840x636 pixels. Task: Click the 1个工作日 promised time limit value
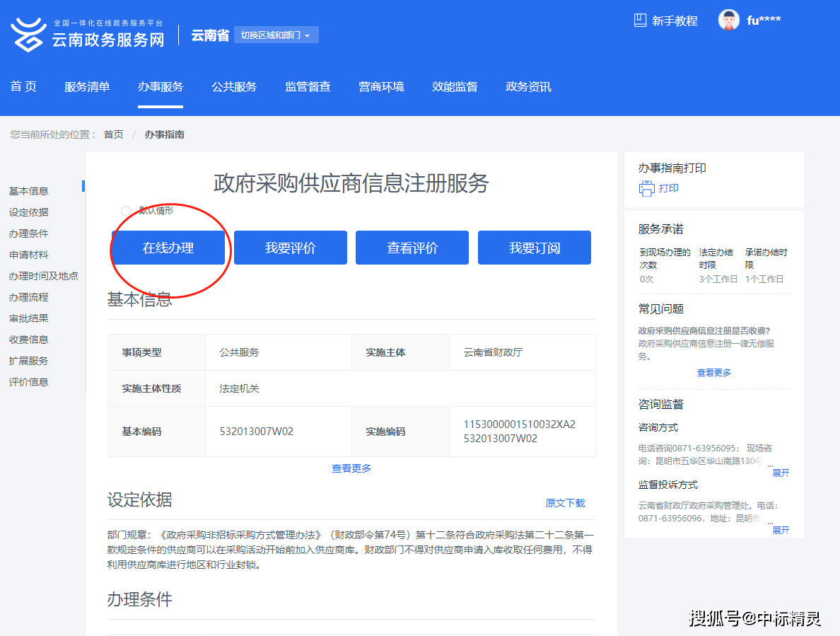pos(764,279)
